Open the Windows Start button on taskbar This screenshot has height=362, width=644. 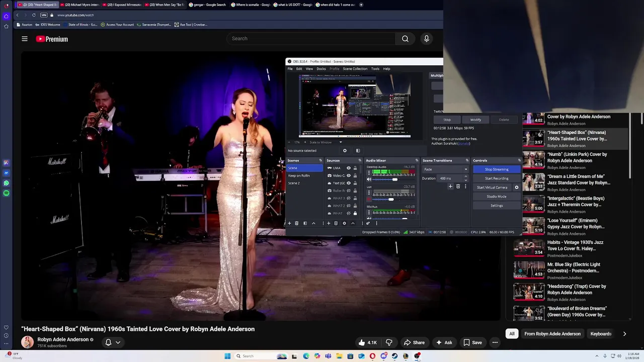227,356
